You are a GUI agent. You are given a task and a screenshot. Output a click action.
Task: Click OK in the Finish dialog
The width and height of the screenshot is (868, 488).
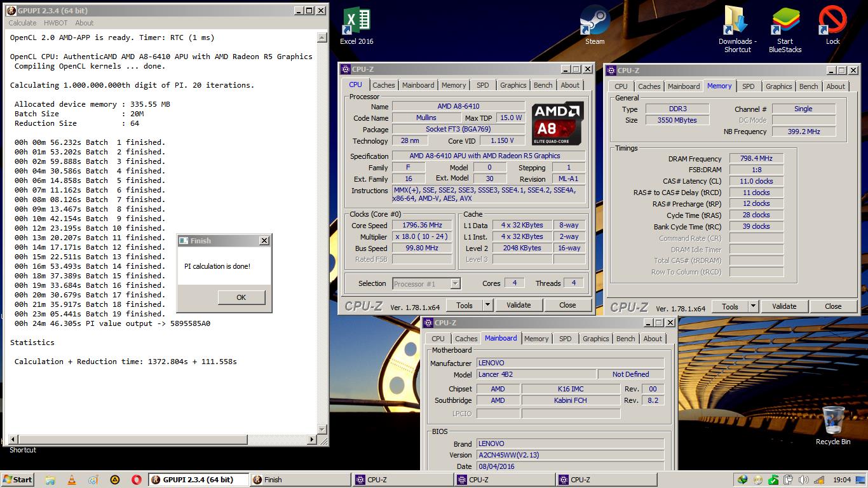[241, 297]
